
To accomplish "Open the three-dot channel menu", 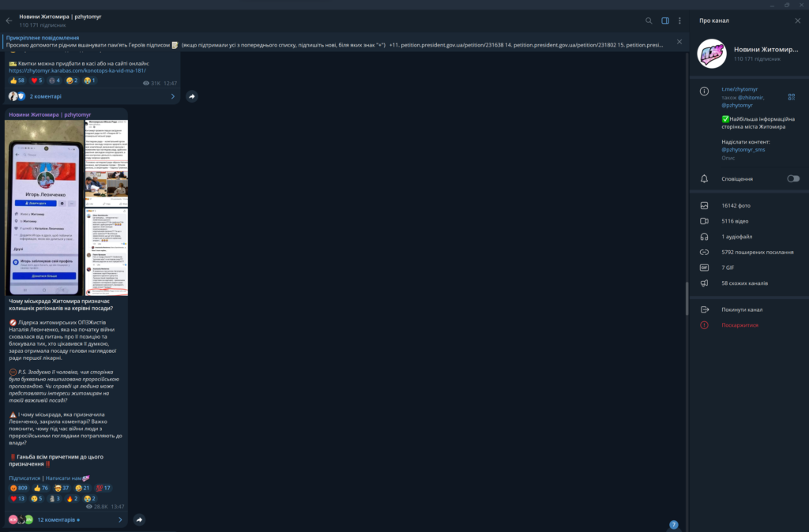I will coord(679,21).
